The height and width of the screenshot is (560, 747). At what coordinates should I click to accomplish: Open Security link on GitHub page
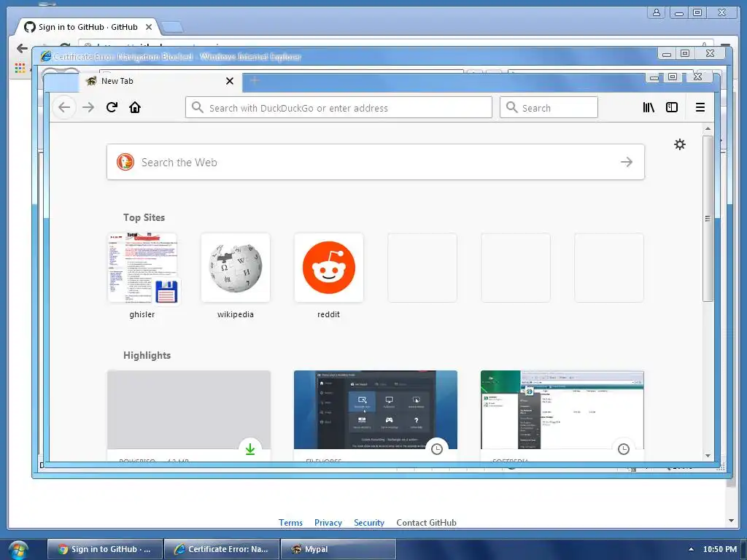(x=368, y=522)
